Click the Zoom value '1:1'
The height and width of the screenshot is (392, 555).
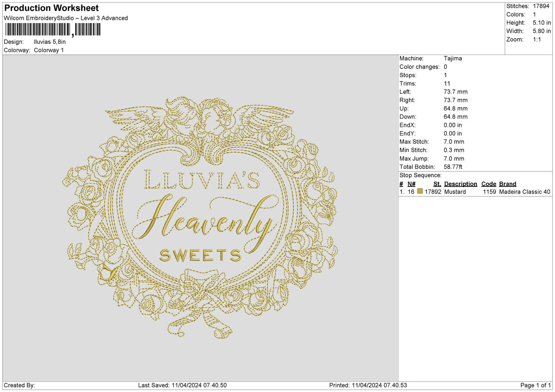(538, 39)
